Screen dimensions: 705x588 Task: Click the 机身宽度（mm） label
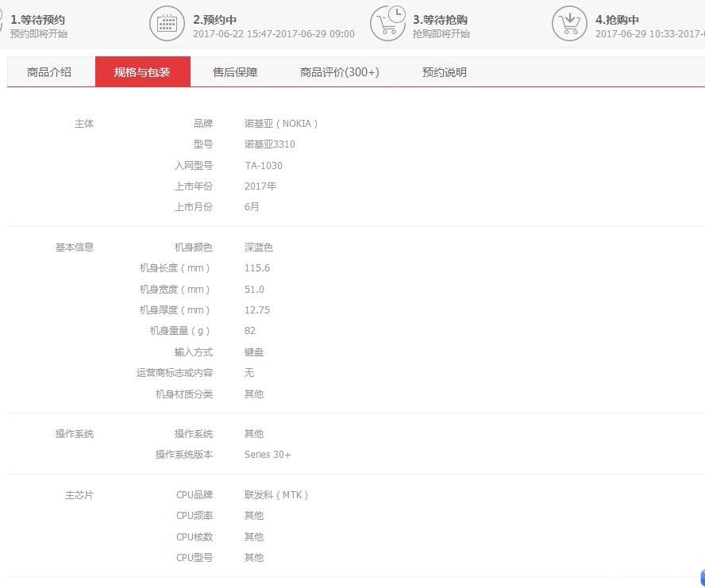pos(175,289)
